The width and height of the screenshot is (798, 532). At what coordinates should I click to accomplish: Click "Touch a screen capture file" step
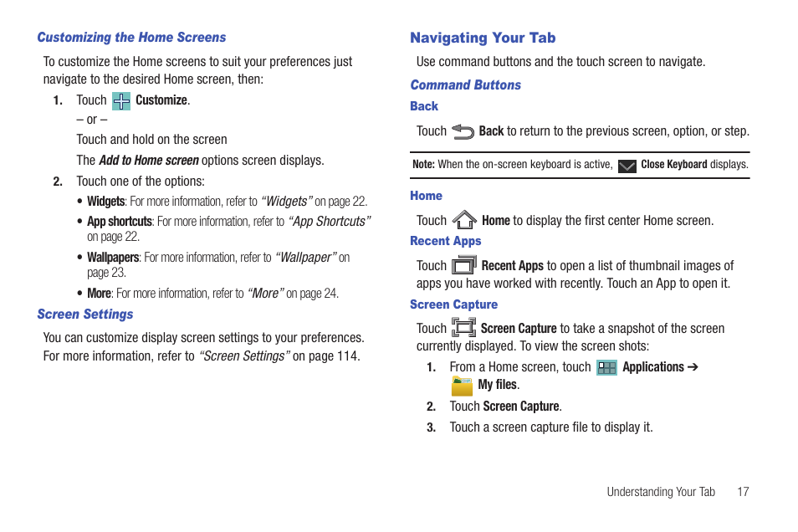[550, 427]
